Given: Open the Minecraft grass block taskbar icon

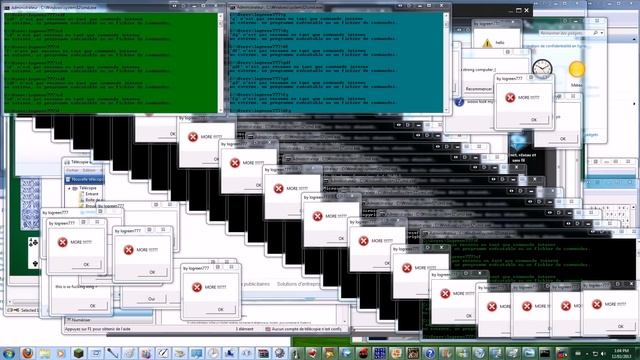Looking at the screenshot, I should point(78,353).
